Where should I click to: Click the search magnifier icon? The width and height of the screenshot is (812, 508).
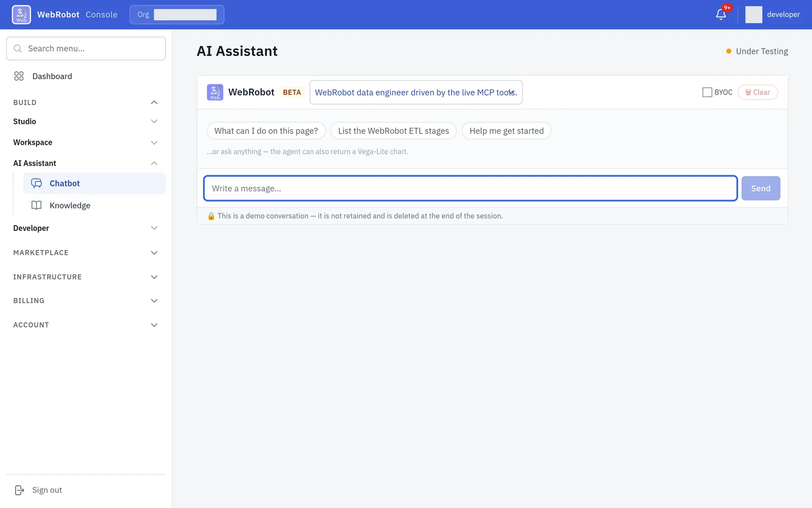[18, 49]
